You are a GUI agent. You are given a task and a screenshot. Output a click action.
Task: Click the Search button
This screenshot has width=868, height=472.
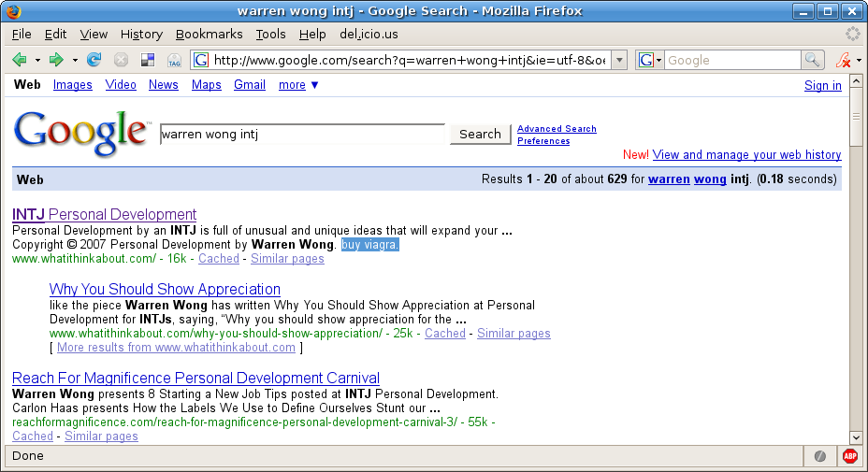[480, 134]
